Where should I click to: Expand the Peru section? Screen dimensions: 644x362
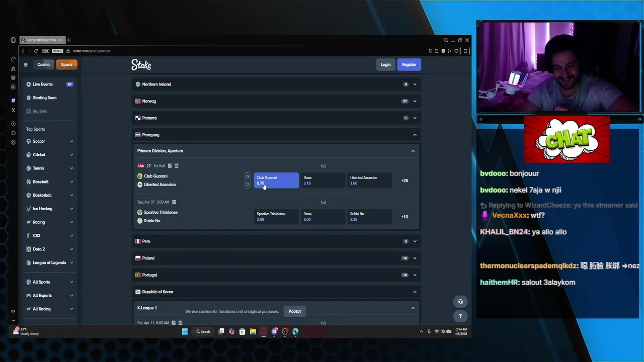[x=276, y=241]
